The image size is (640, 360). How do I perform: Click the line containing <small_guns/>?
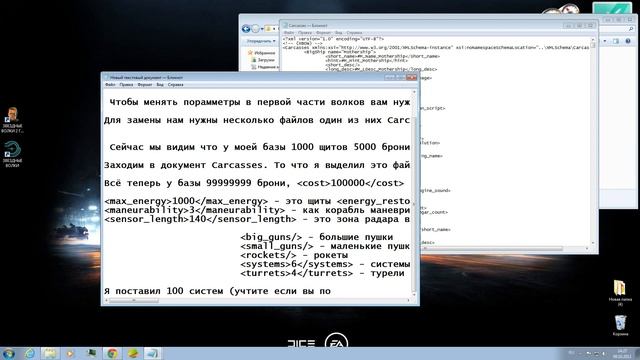[325, 246]
